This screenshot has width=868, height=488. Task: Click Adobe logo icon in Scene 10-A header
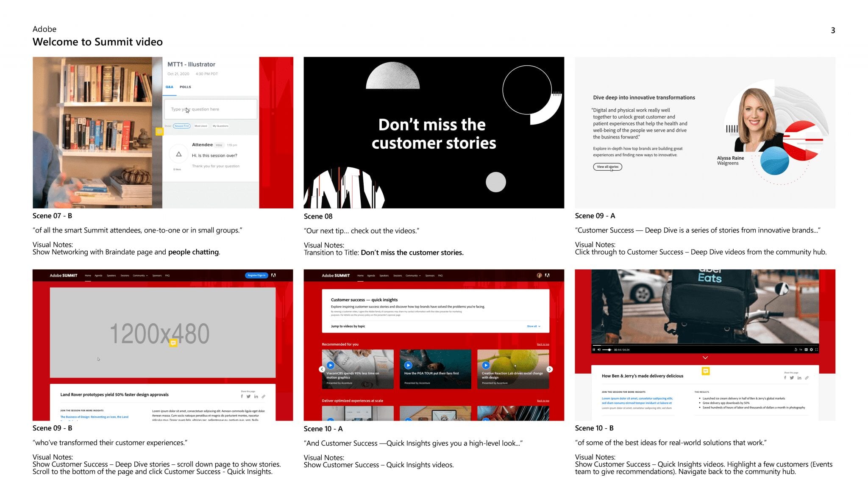point(547,275)
